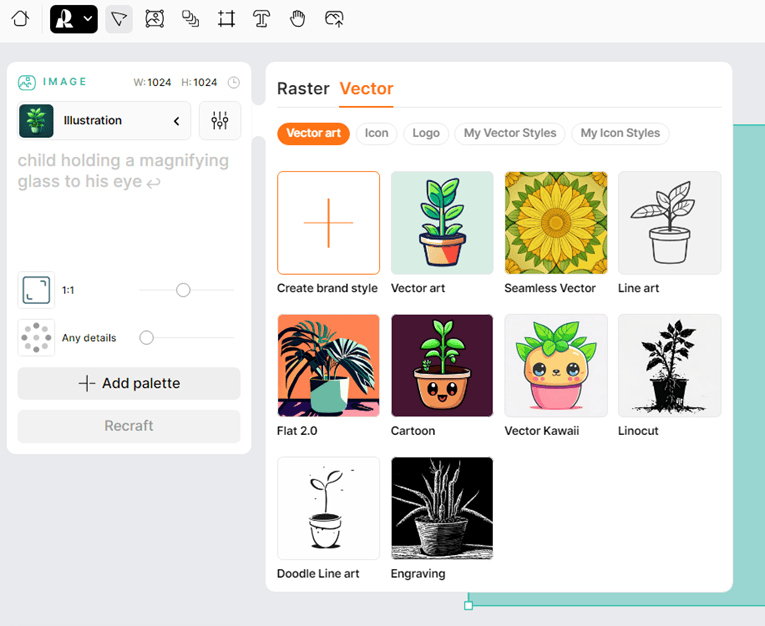Adjust the Any details slider handle
The width and height of the screenshot is (765, 626).
click(x=147, y=338)
